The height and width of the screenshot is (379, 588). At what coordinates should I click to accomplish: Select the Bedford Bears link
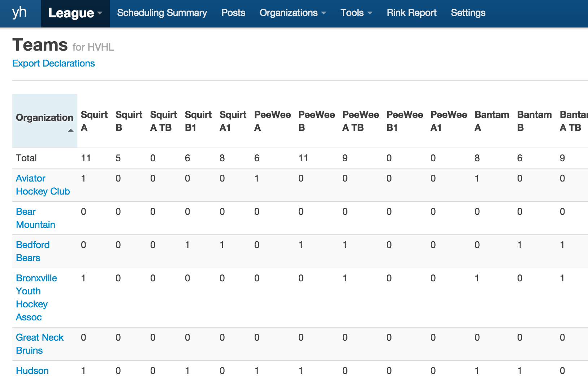pyautogui.click(x=33, y=251)
